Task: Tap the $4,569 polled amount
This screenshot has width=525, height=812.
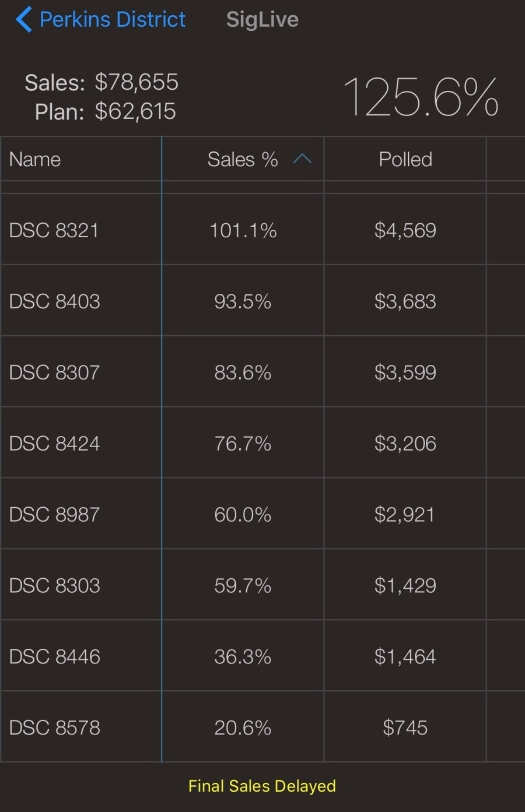Action: click(405, 230)
